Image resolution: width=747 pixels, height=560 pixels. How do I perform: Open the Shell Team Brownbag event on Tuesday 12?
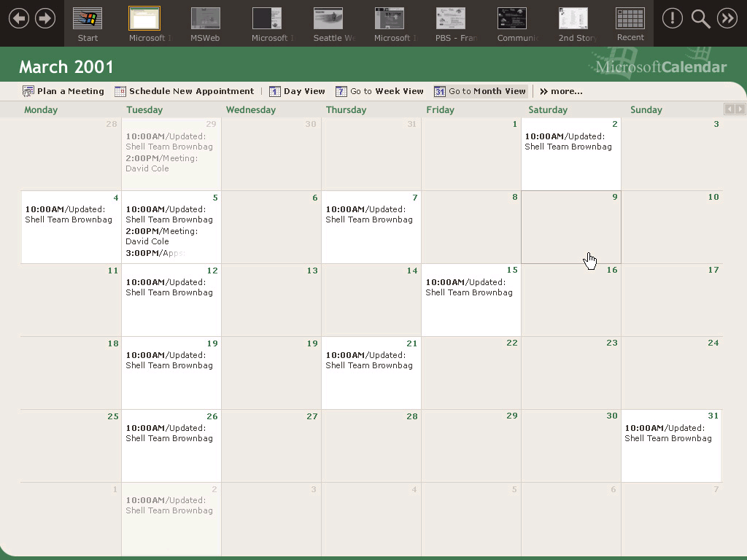pyautogui.click(x=169, y=287)
